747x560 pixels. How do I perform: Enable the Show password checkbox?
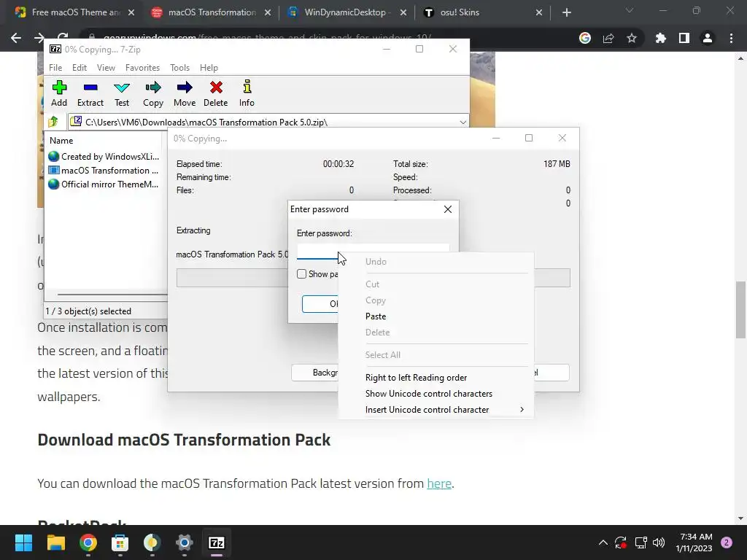tap(301, 274)
